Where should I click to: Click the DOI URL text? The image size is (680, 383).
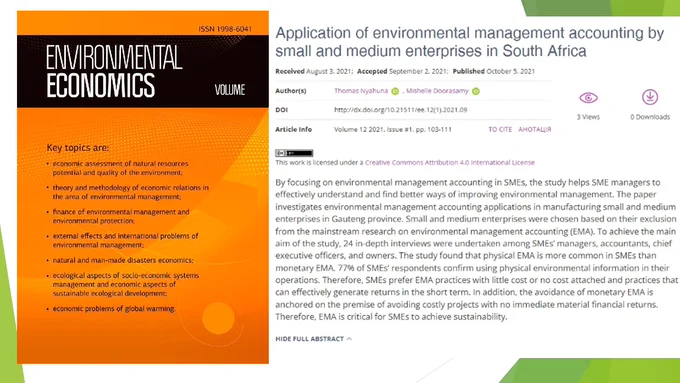click(400, 110)
